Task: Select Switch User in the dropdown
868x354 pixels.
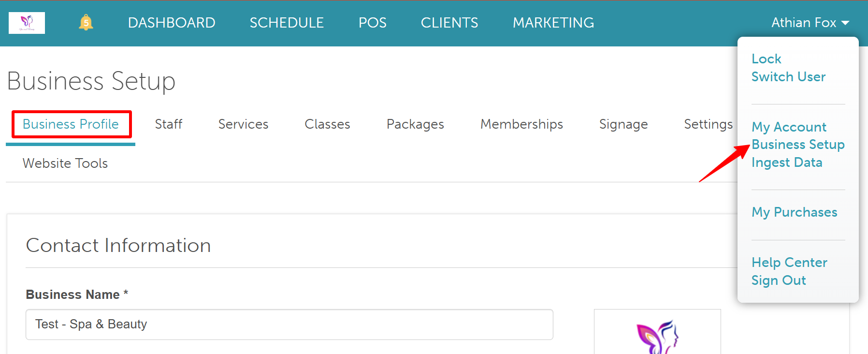Action: click(x=789, y=77)
